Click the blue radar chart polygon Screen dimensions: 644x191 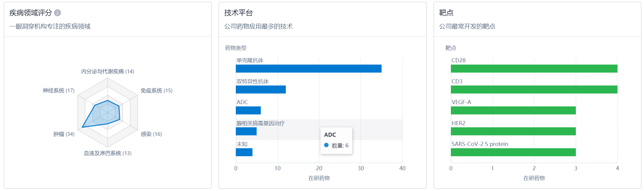(104, 114)
